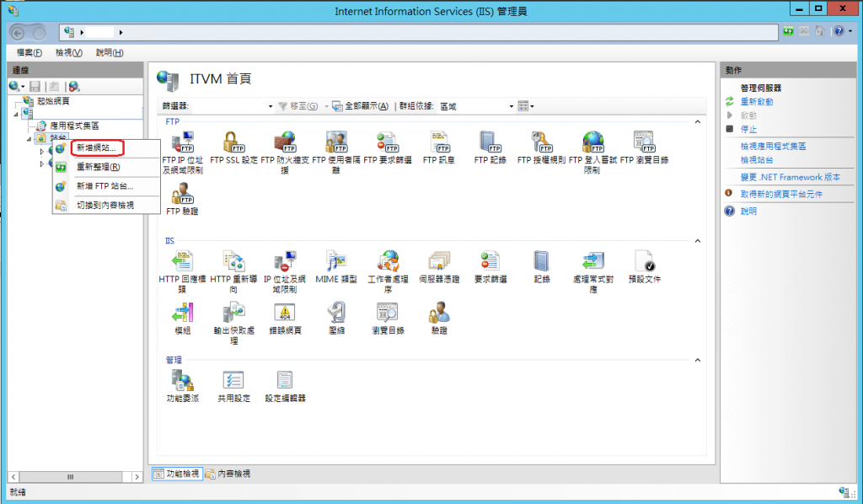Click 變更 .NET Framework 版本 link
This screenshot has width=863, height=504.
tap(791, 177)
